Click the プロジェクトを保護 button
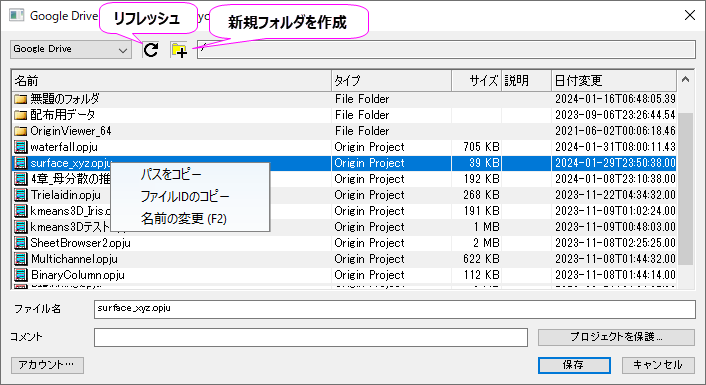This screenshot has width=706, height=385. (x=616, y=337)
